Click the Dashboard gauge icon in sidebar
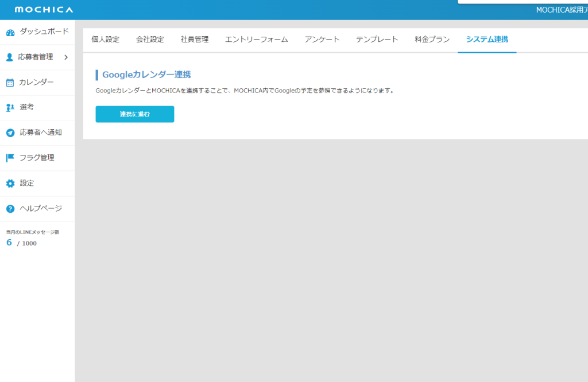 (x=10, y=33)
